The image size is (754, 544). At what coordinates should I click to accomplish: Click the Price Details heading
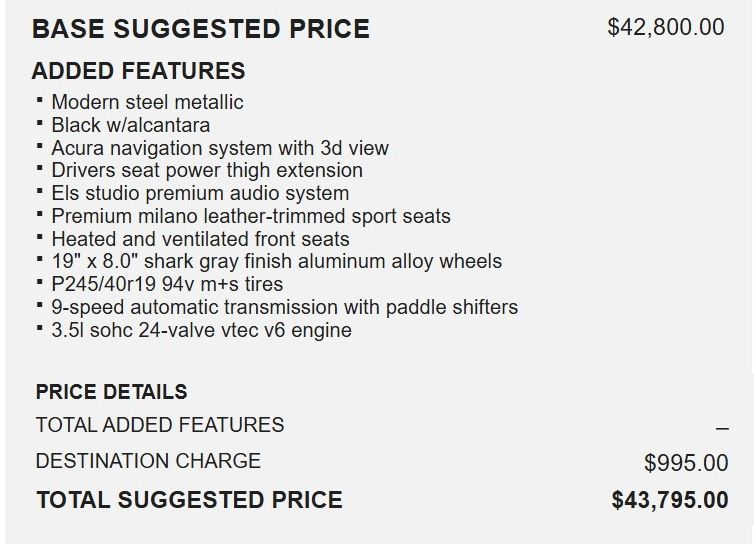[111, 392]
